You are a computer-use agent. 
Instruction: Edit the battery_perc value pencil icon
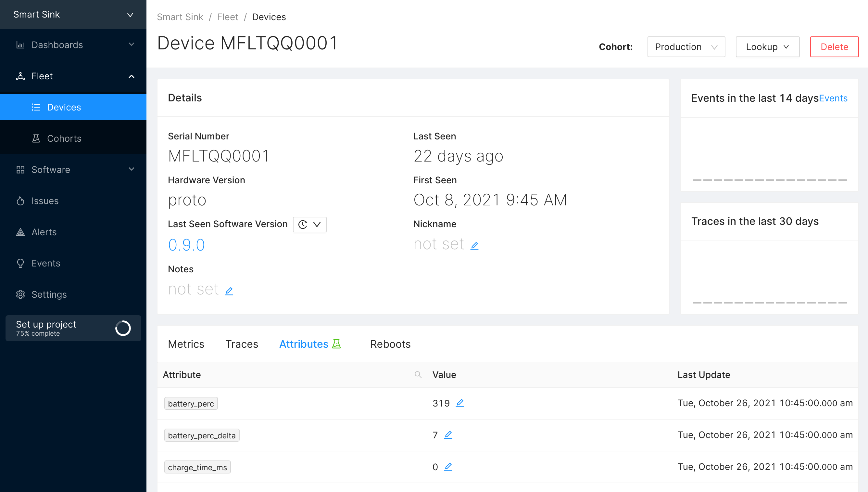459,403
